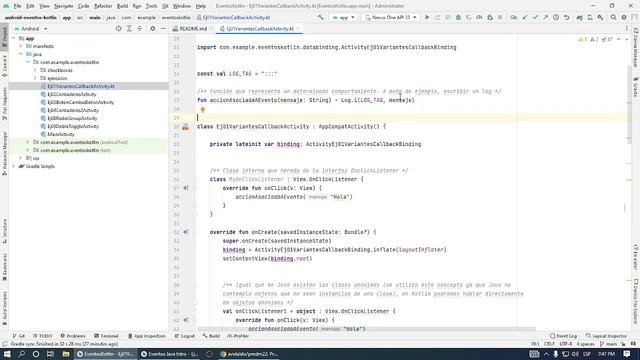Open the Logcat tool window
The image size is (640, 360).
point(184,336)
